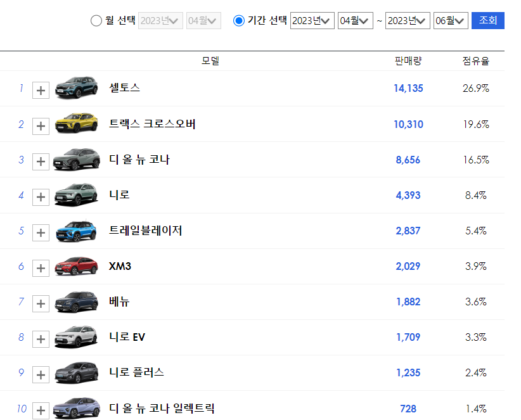Image resolution: width=521 pixels, height=420 pixels.
Task: Click the 5.4% share value
Action: click(476, 231)
